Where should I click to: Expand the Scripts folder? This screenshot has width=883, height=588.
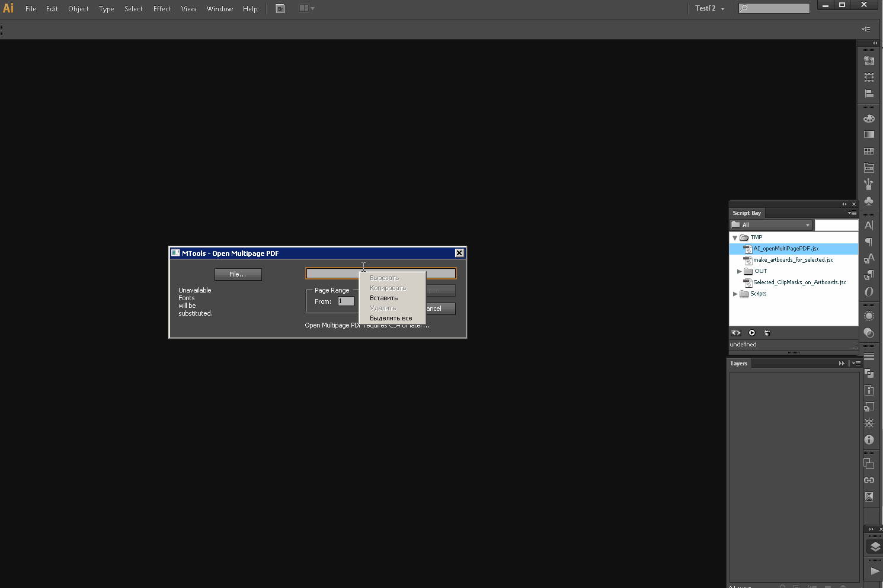pyautogui.click(x=735, y=294)
